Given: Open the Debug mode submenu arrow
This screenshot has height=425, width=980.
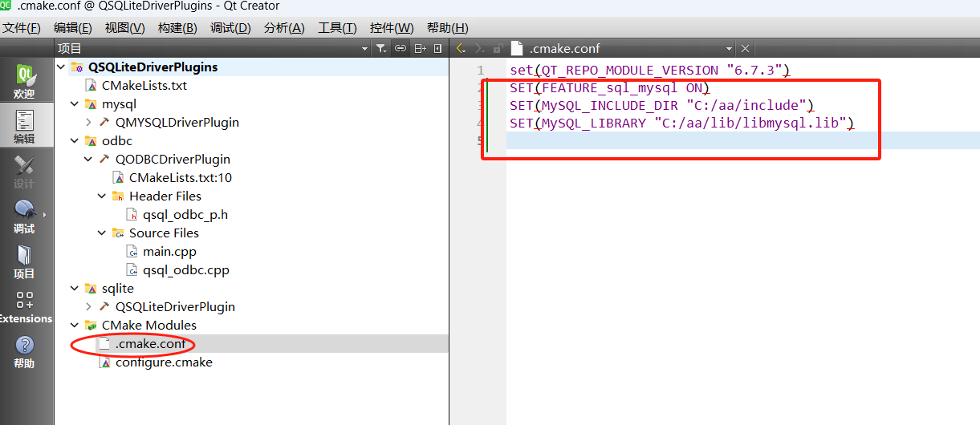Looking at the screenshot, I should coord(44,215).
